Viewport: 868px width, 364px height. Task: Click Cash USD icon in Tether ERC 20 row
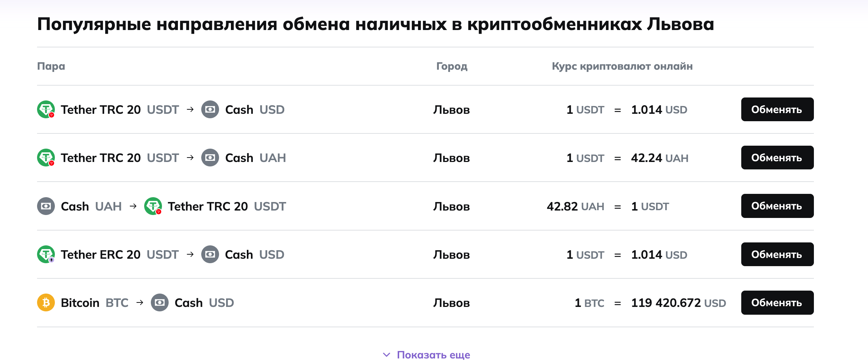point(210,254)
